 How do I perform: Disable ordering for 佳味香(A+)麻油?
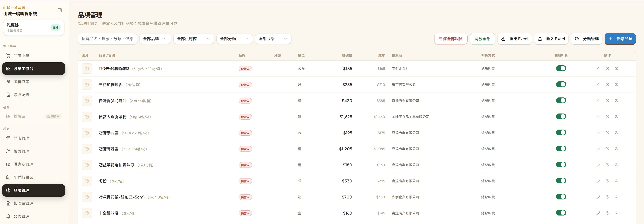561,100
